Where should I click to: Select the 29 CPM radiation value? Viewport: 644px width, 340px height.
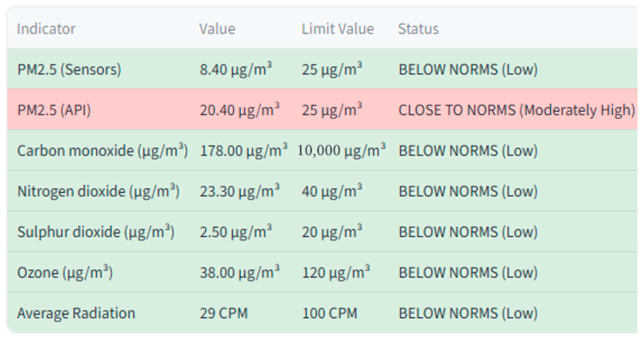(x=224, y=313)
